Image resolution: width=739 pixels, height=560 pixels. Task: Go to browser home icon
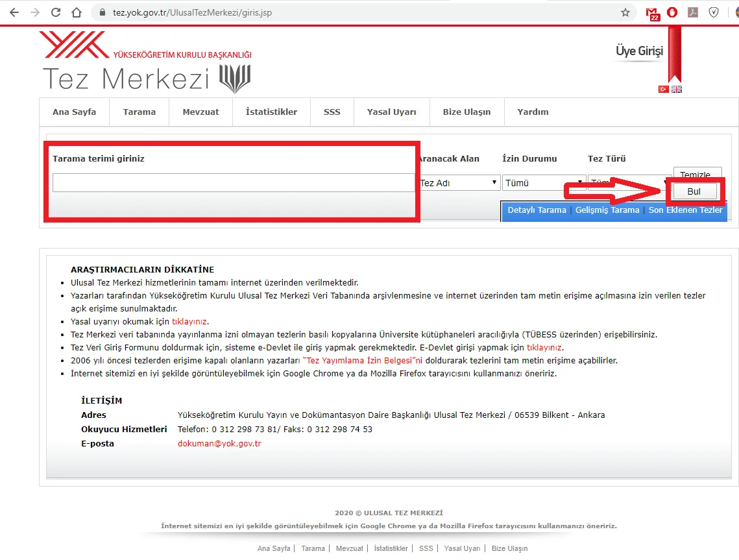click(x=77, y=13)
